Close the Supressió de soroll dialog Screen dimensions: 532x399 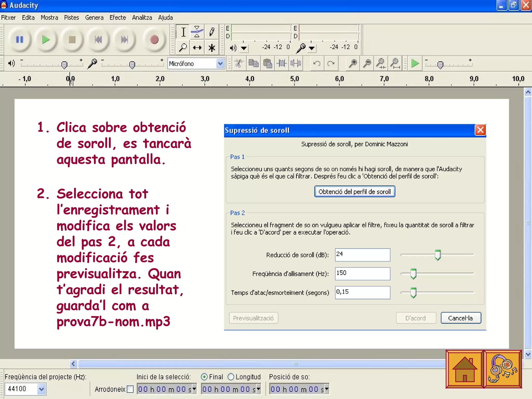click(480, 130)
